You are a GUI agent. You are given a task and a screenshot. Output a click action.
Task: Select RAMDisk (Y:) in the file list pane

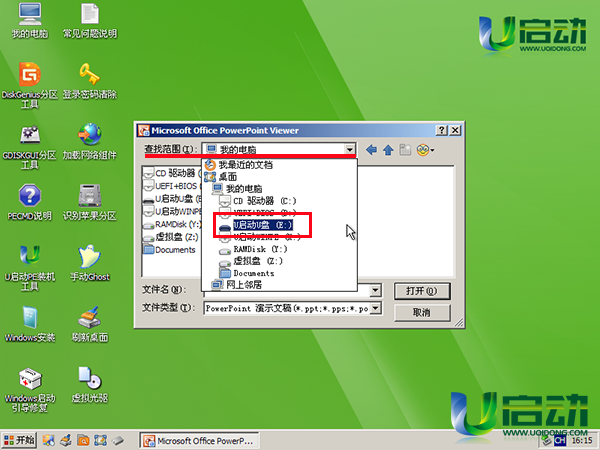click(172, 224)
